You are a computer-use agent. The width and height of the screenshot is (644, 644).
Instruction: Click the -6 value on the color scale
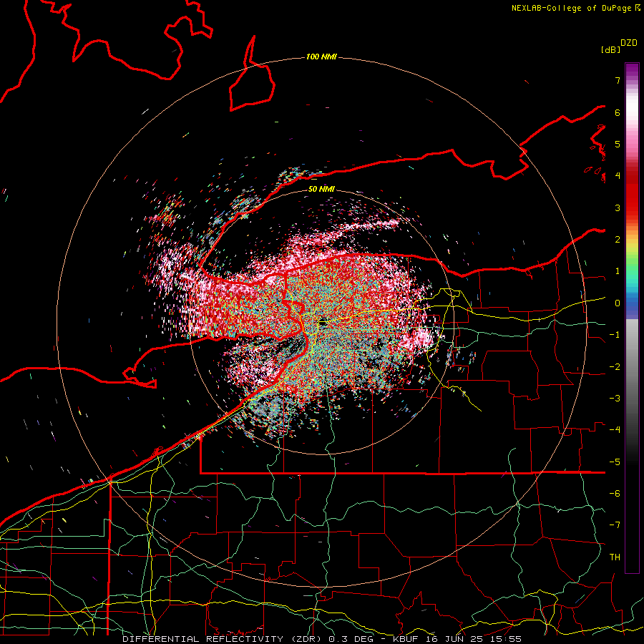coord(615,494)
